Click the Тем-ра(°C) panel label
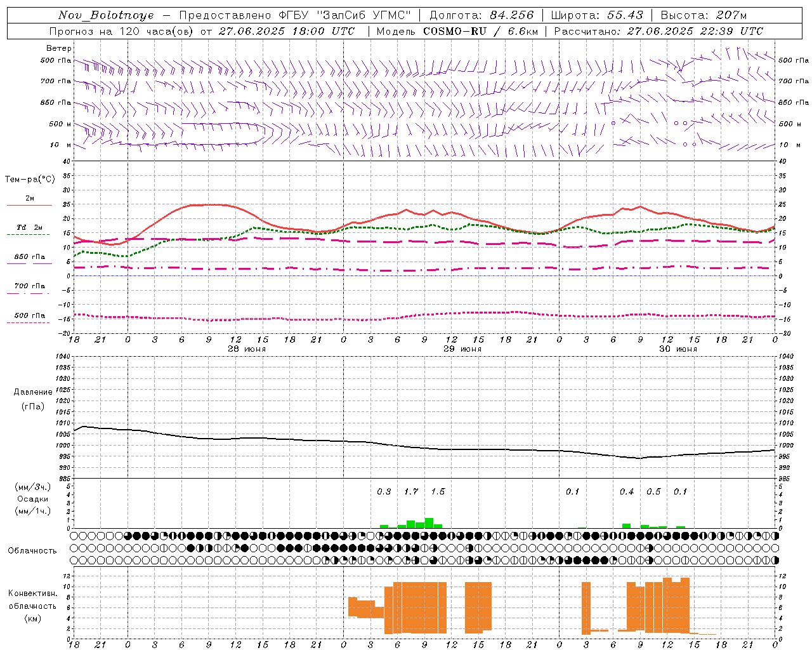 [x=30, y=180]
